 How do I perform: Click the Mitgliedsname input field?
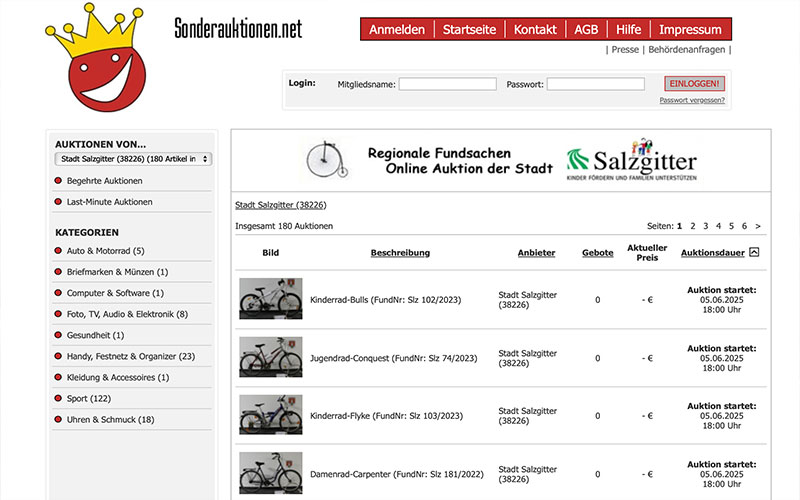(x=447, y=84)
